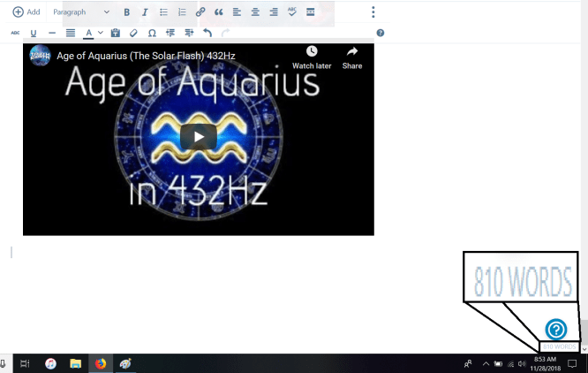Open the blue help circle button
The height and width of the screenshot is (373, 588).
pos(555,329)
